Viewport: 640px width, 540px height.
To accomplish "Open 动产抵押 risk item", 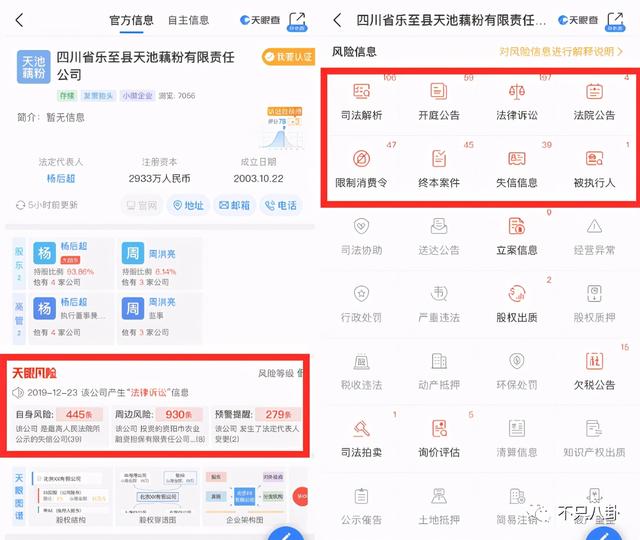I will pos(439,371).
